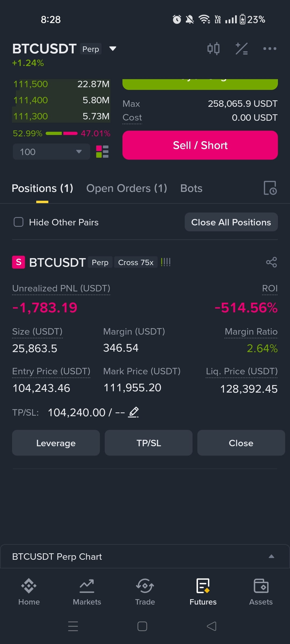
Task: Tap the order book layout icon
Action: [x=102, y=152]
